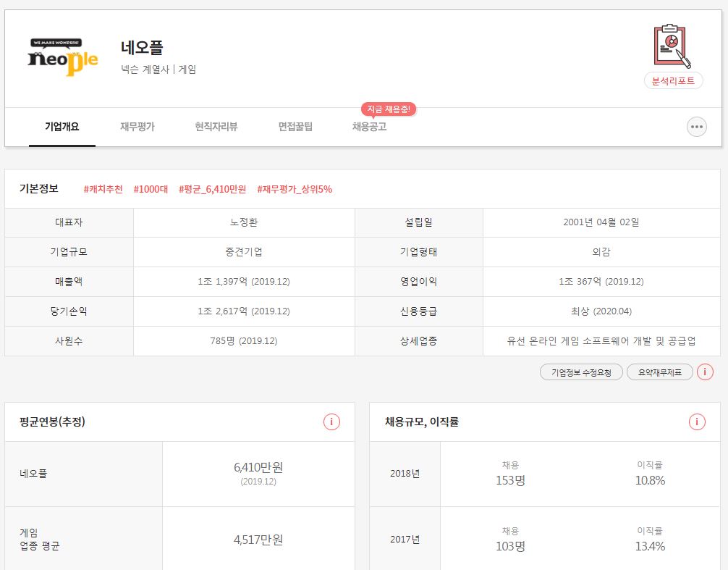Viewport: 728px width, 570px height.
Task: Open the 요약재무제표 button
Action: pos(660,372)
